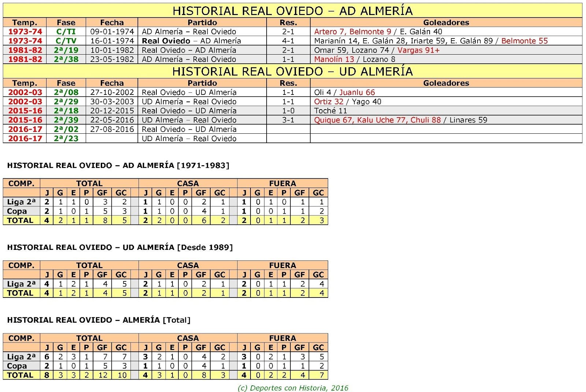This screenshot has width=586, height=392.
Task: Click "CASA" header in the [Total] table
Action: (188, 338)
